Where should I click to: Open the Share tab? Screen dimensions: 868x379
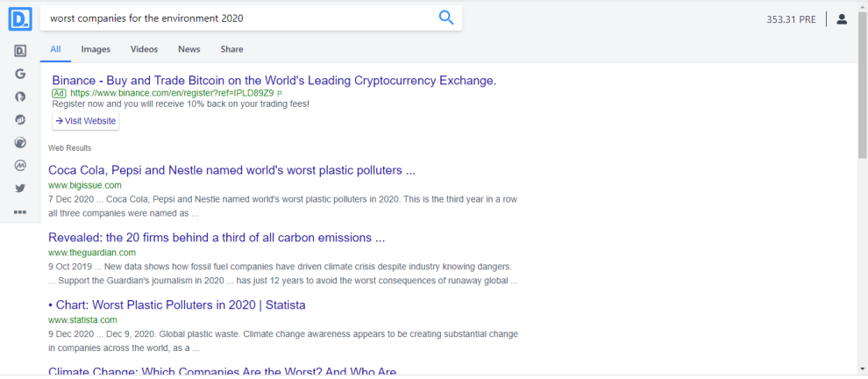231,49
